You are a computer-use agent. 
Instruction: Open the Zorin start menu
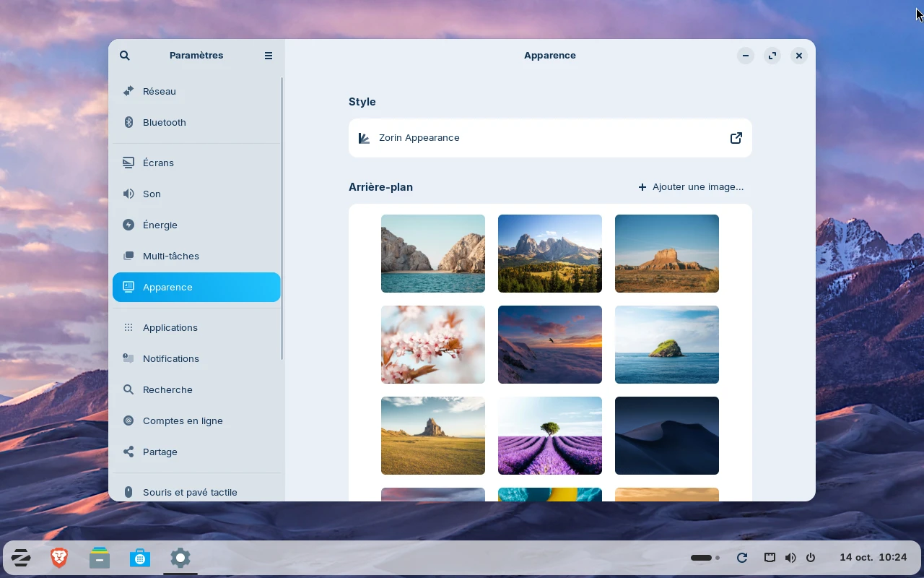pos(20,558)
